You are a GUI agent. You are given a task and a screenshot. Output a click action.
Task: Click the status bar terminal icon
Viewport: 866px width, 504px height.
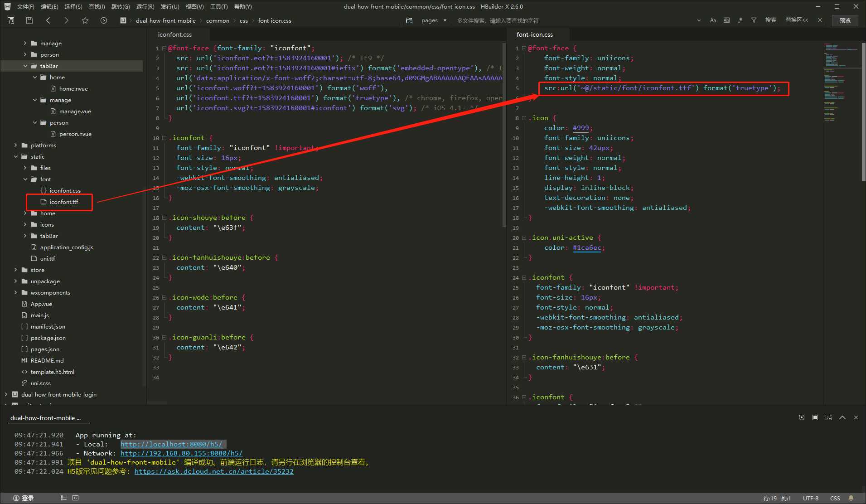[76, 498]
